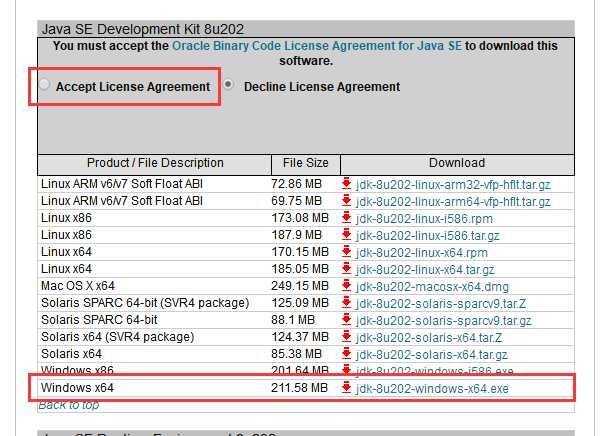
Task: Click download arrow icon for solaris-x64.tar.gz
Action: (346, 353)
